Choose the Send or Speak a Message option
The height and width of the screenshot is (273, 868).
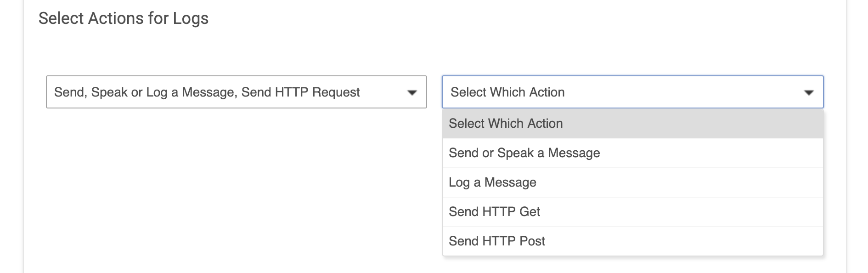click(632, 153)
